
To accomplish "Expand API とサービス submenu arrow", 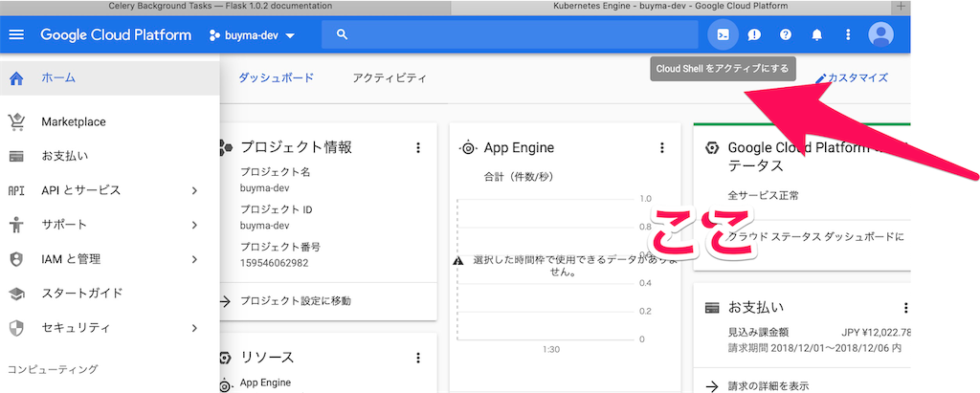I will coord(194,190).
